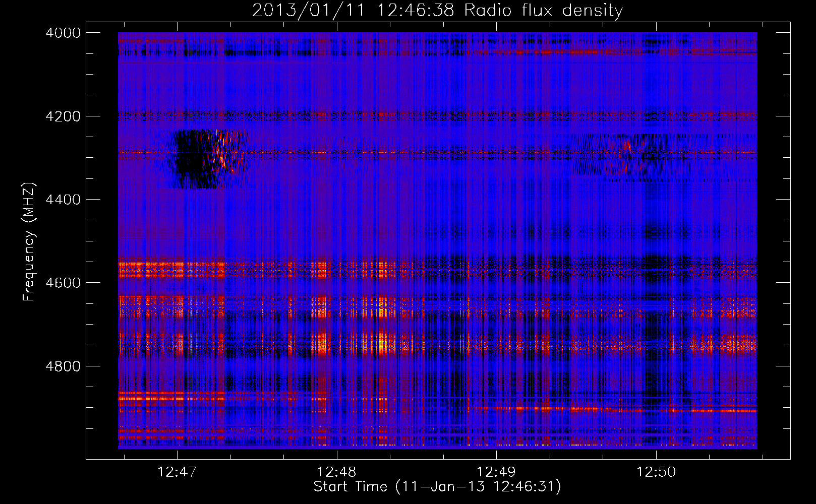Select the 4400 frequency axis label
This screenshot has height=504, width=816.
(x=63, y=200)
